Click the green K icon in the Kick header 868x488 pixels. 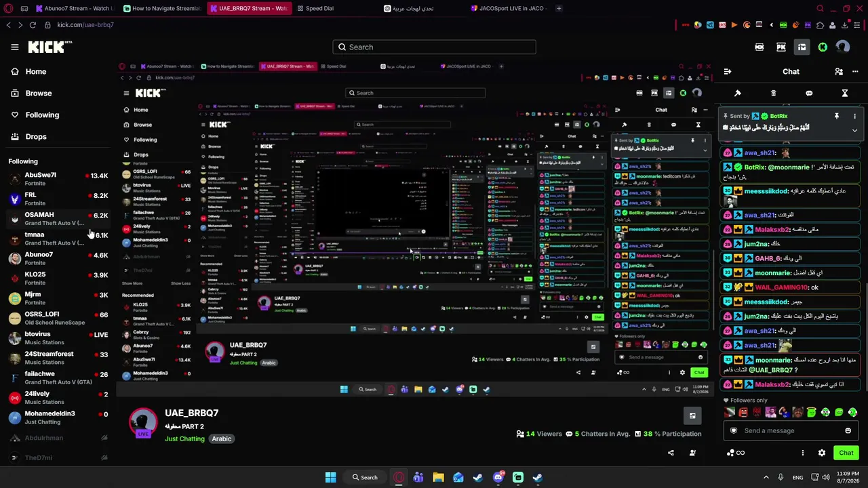coord(823,47)
